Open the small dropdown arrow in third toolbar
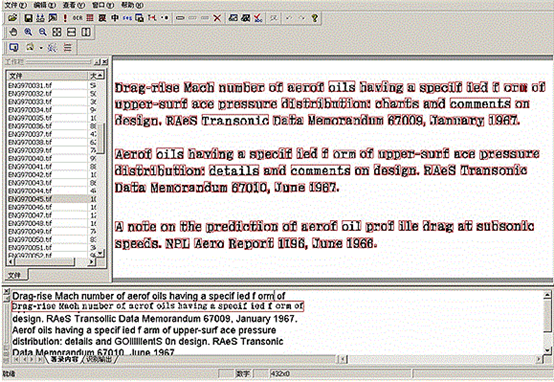The height and width of the screenshot is (382, 554). click(41, 47)
